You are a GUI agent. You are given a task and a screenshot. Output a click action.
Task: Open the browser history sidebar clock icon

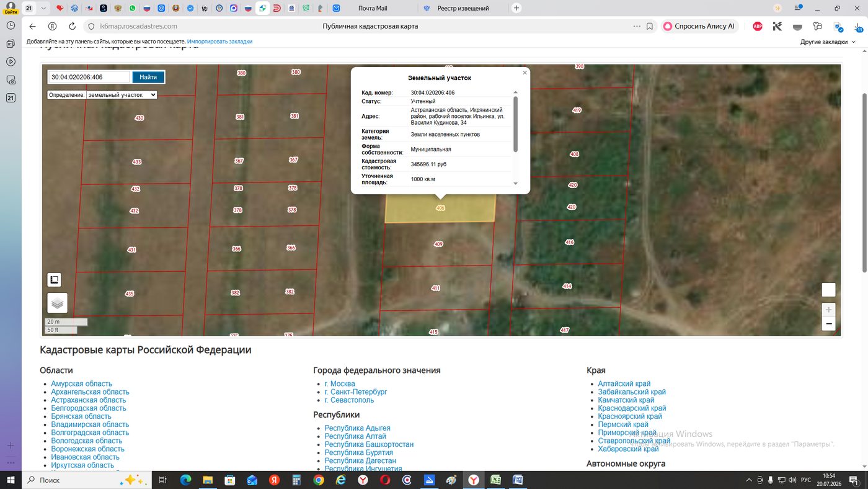(11, 25)
